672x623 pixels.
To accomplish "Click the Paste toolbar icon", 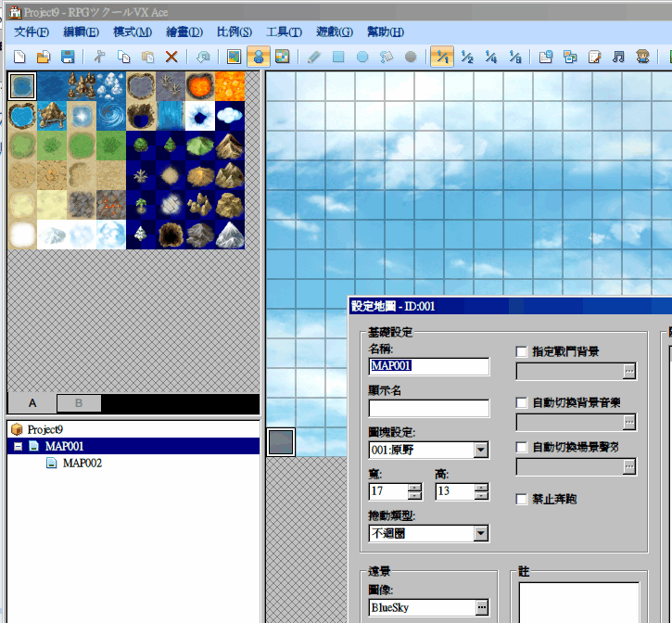I will (x=148, y=57).
